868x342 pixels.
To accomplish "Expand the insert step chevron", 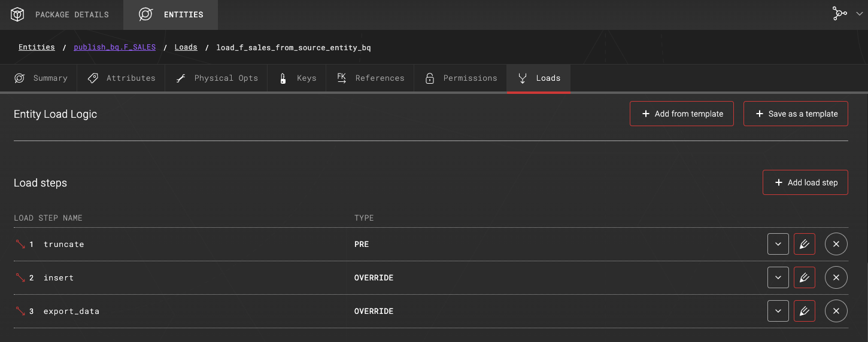I will 778,278.
